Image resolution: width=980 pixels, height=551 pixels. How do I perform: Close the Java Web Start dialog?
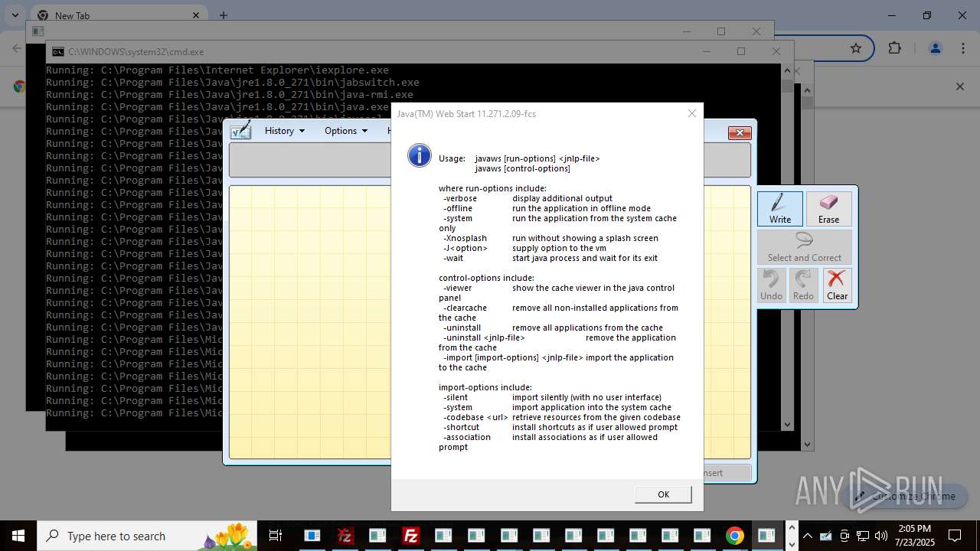[x=692, y=113]
